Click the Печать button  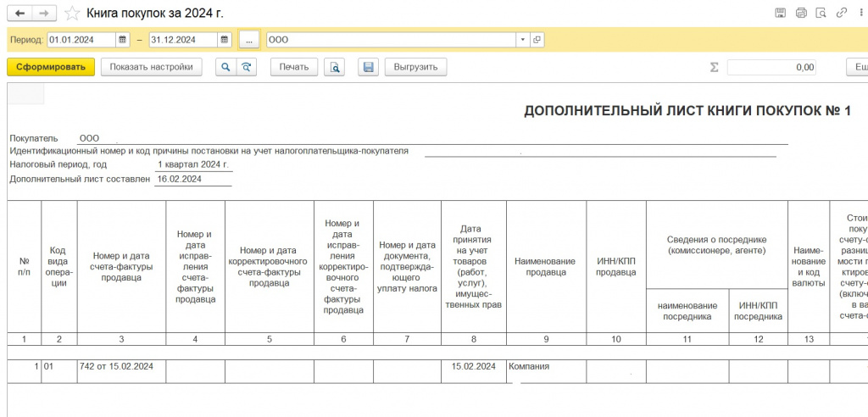(x=293, y=67)
